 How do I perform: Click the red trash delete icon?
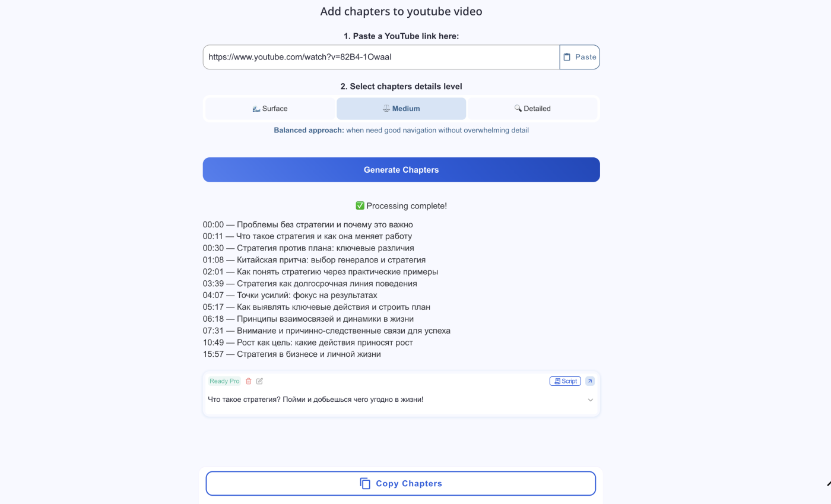pos(249,381)
